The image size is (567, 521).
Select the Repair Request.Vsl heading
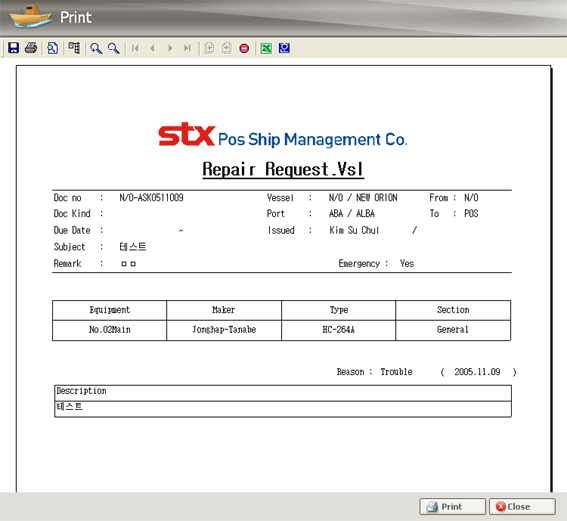[x=283, y=169]
